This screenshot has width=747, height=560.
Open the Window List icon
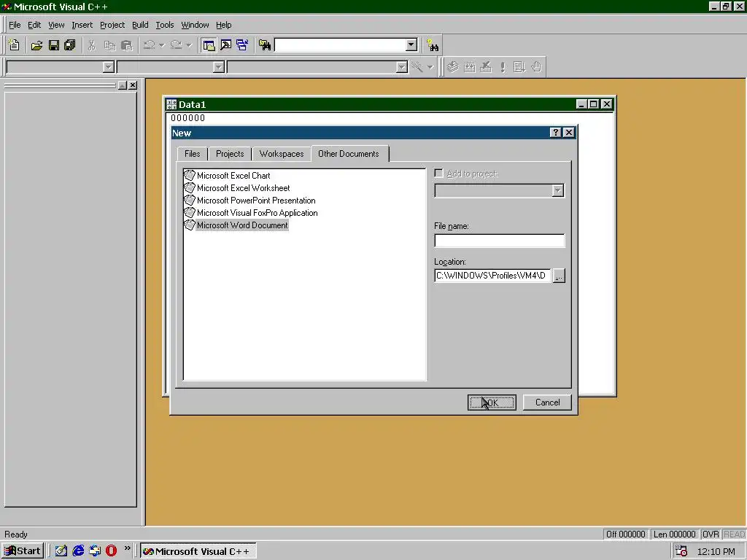(242, 45)
